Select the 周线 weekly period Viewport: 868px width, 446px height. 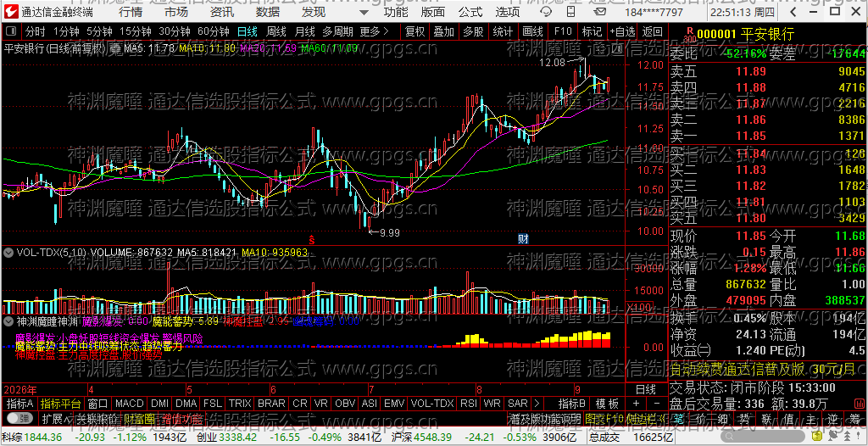pyautogui.click(x=276, y=31)
